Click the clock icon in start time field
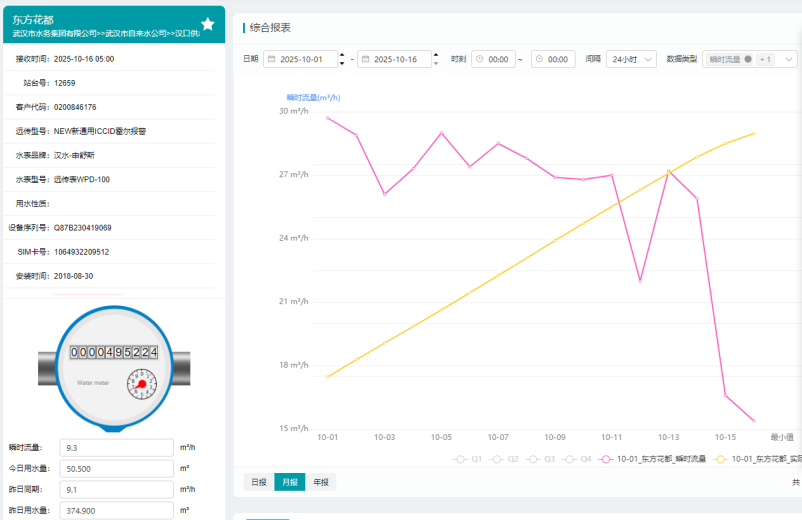 click(479, 59)
